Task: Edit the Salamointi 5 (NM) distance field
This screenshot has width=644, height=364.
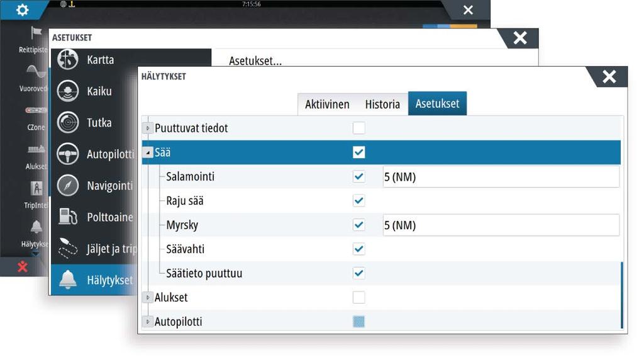Action: tap(501, 177)
